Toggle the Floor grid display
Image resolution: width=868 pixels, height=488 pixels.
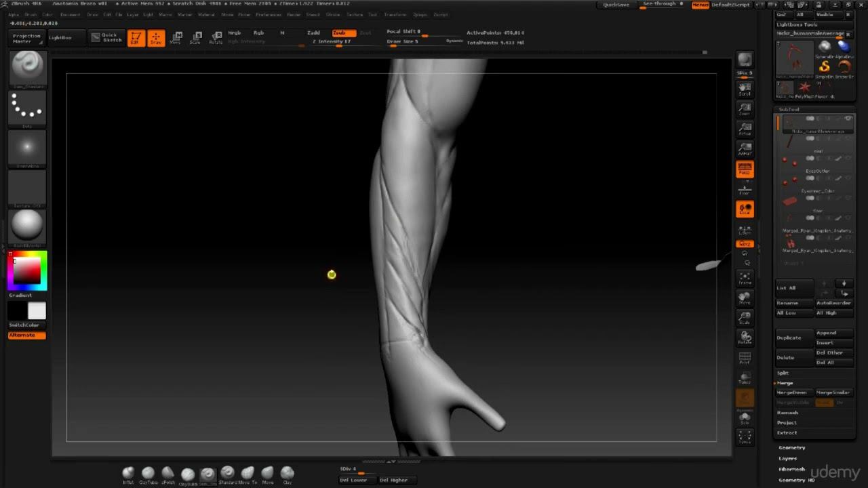pos(745,189)
